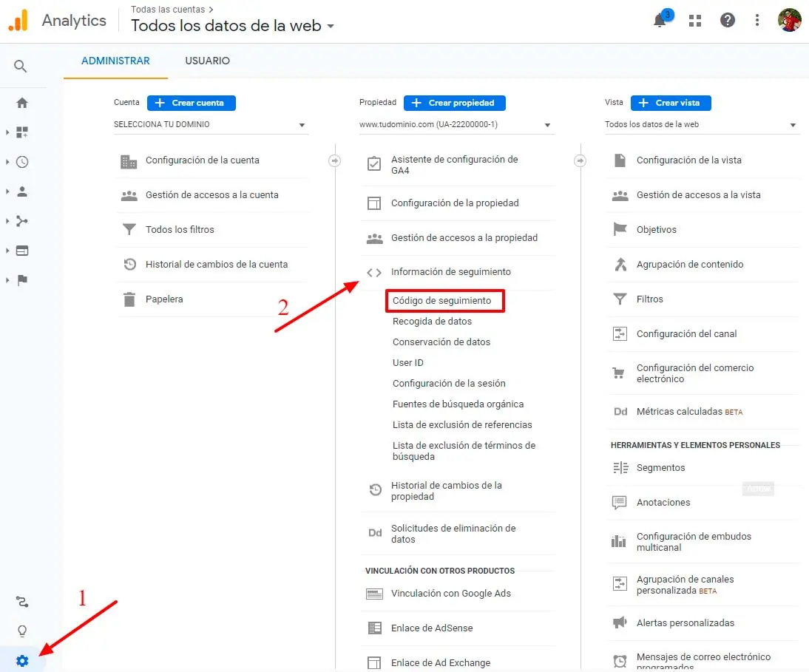The height and width of the screenshot is (672, 809).
Task: Open the Todos los datos de la web view selector
Action: click(232, 25)
